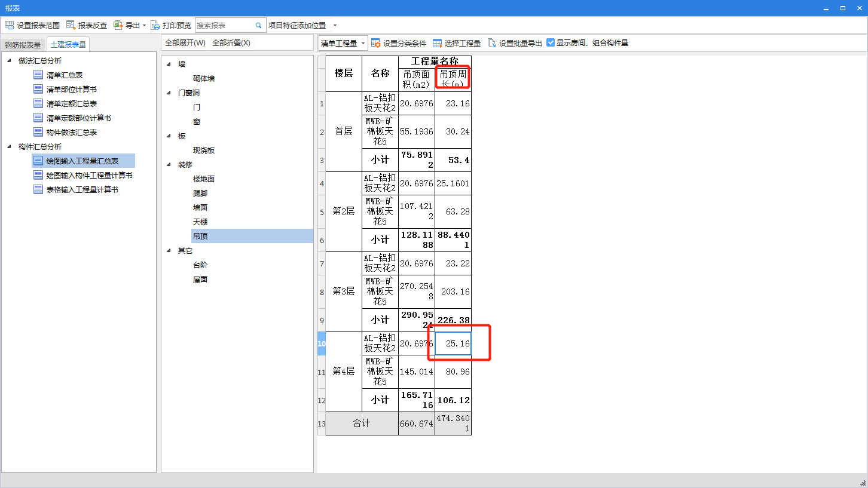
Task: Select 天棚 in the component tree
Action: coord(200,222)
